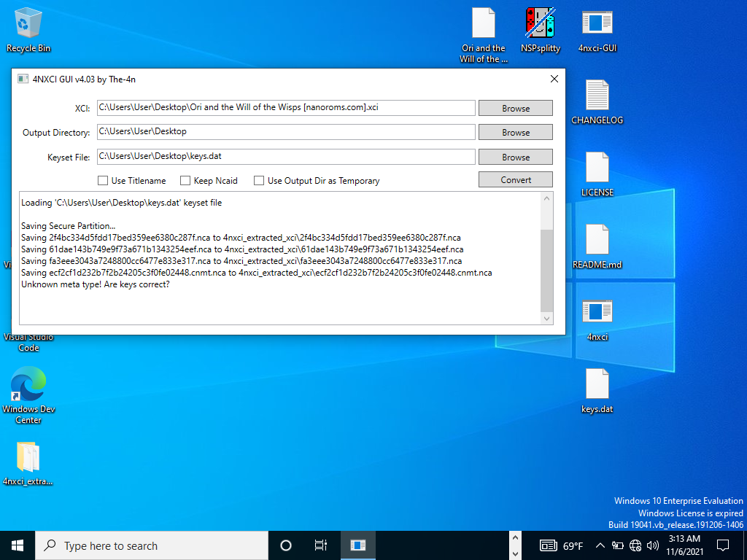Browse for the XCI file
This screenshot has height=560, width=747.
point(516,108)
